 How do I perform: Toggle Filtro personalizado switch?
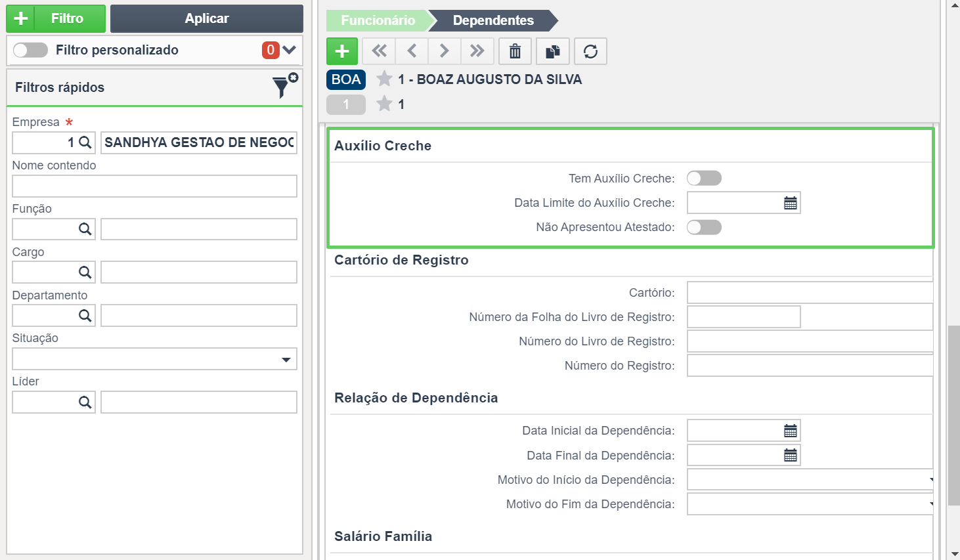(x=30, y=50)
